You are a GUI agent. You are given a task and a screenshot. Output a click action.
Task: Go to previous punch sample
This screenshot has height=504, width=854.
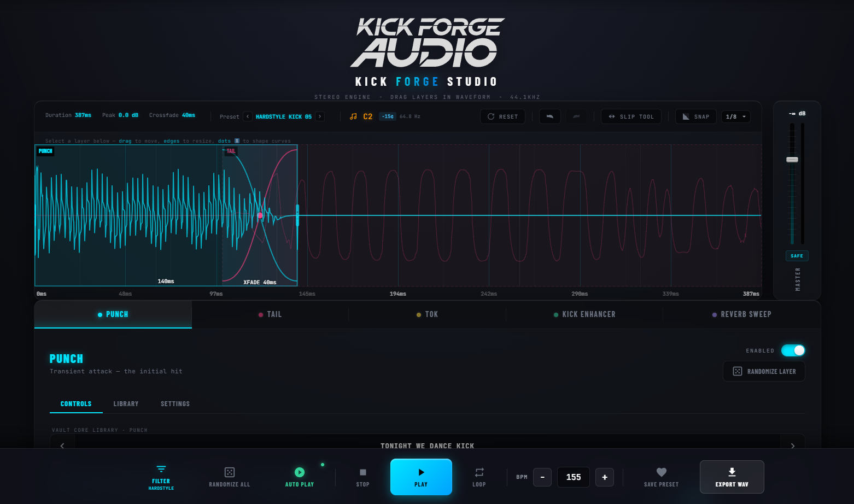tap(62, 446)
